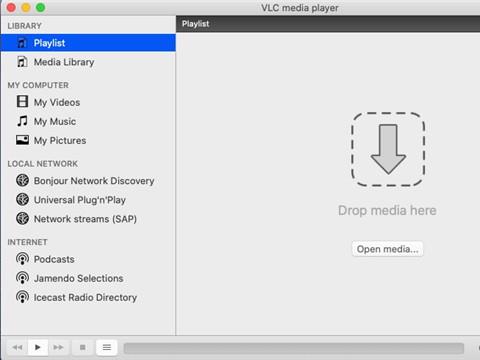
Task: Open My Music
Action: [88, 121]
